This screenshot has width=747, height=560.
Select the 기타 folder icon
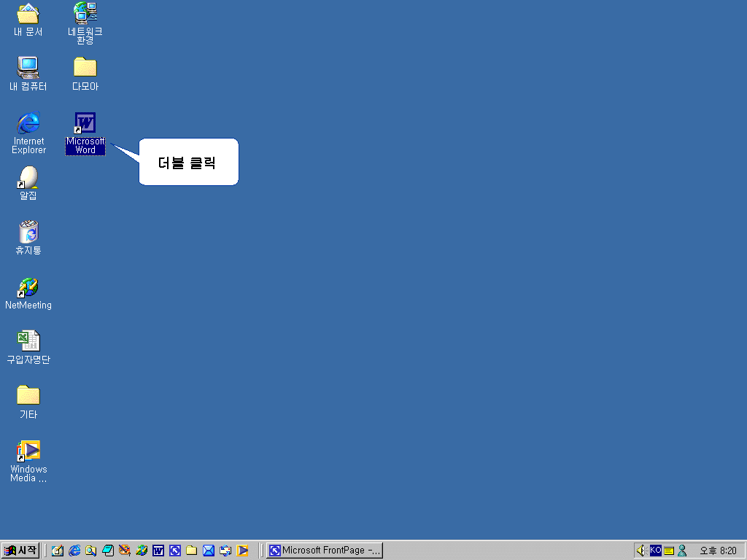coord(28,402)
